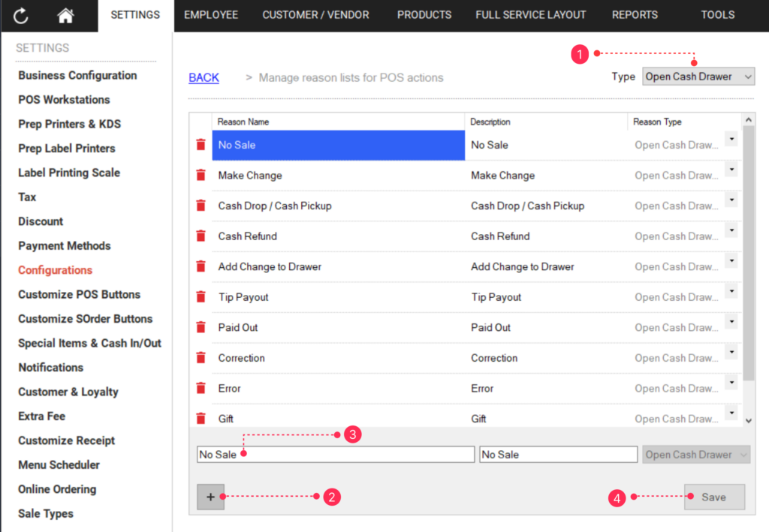Open the CUSTOMER / VENDOR tab
The image size is (769, 532).
(316, 15)
